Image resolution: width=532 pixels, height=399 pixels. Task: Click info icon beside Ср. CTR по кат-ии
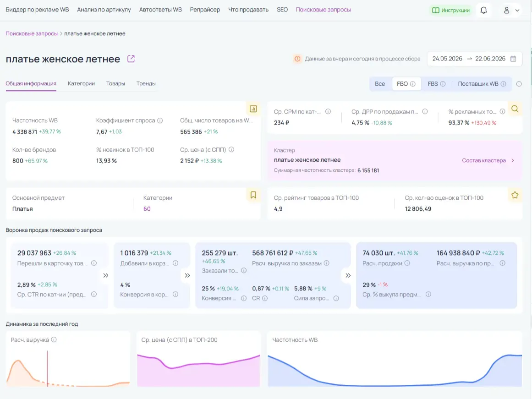(94, 294)
